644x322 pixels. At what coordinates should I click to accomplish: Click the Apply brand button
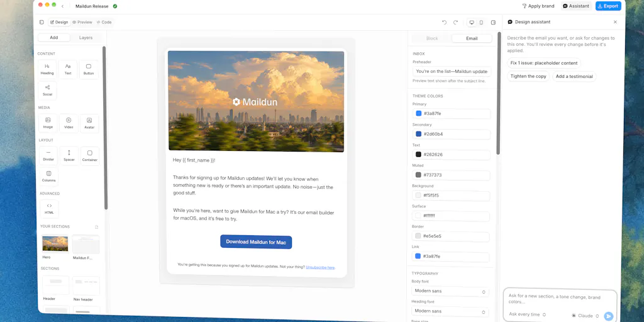coord(538,6)
